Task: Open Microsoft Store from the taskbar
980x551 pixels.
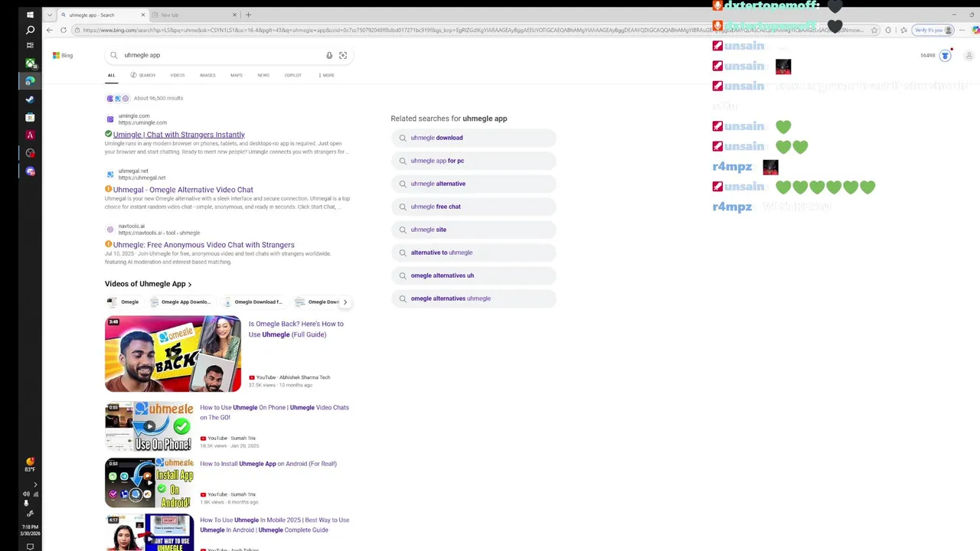Action: point(30,117)
